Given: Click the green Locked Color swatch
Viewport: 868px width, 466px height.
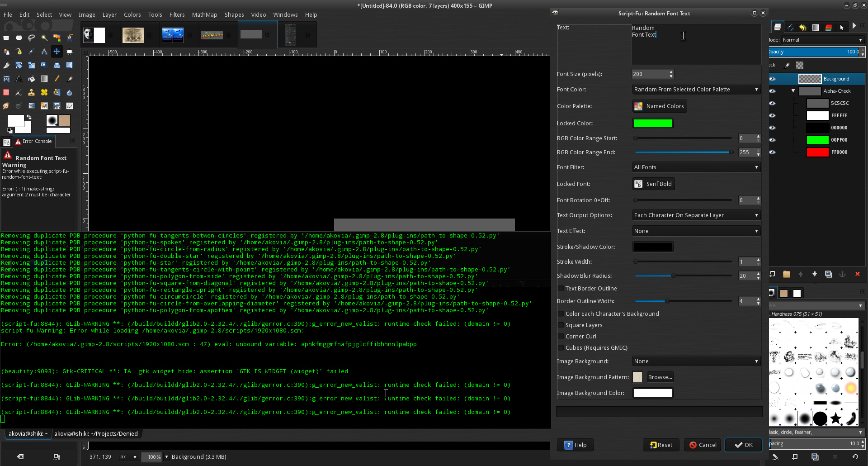Looking at the screenshot, I should [x=653, y=124].
